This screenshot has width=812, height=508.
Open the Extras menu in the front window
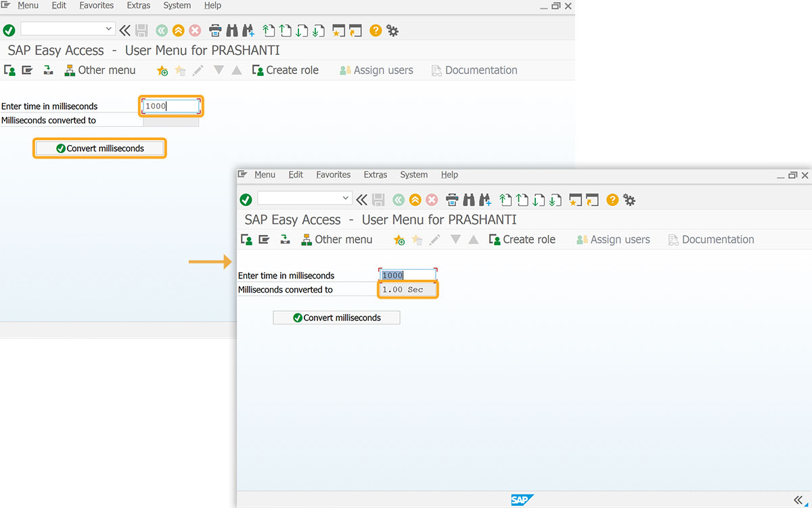[376, 175]
